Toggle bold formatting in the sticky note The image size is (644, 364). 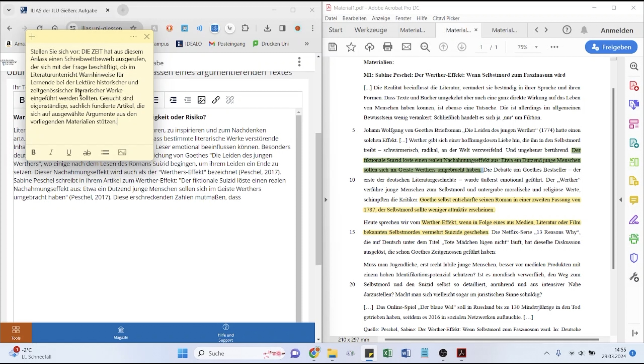(x=34, y=152)
